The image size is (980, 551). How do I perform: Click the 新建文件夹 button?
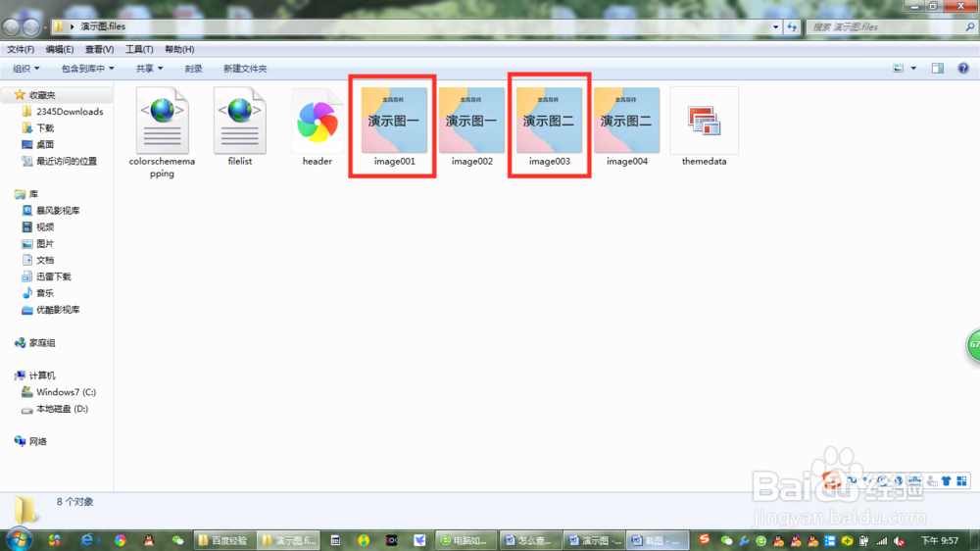245,69
